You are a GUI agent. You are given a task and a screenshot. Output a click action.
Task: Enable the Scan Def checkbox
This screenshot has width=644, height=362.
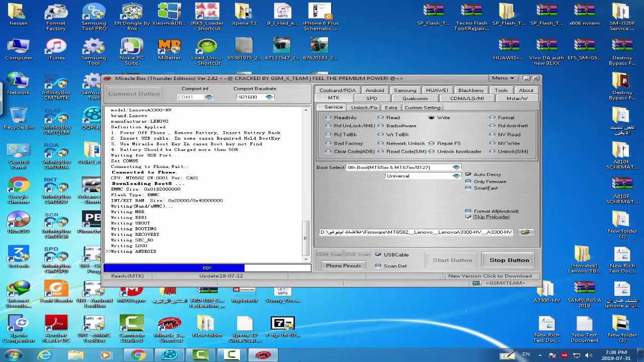click(x=378, y=266)
